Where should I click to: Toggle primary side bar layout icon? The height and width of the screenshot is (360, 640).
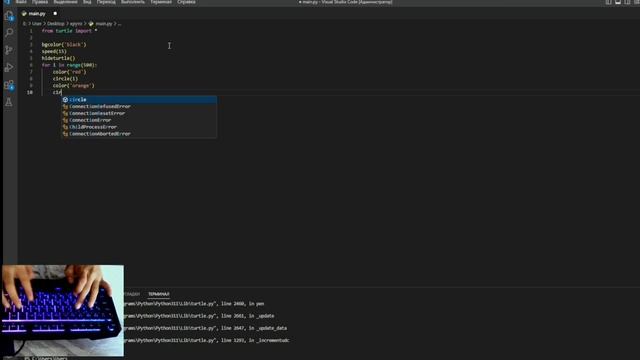[x=608, y=2]
